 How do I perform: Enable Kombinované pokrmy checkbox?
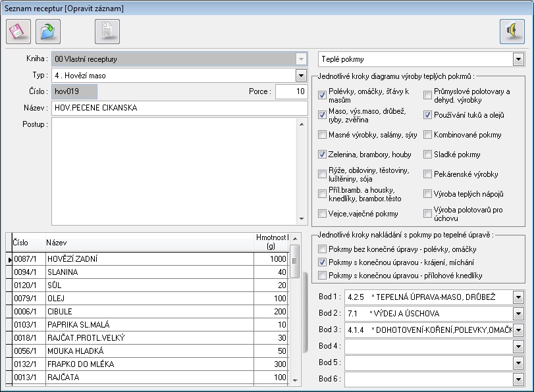(x=427, y=135)
